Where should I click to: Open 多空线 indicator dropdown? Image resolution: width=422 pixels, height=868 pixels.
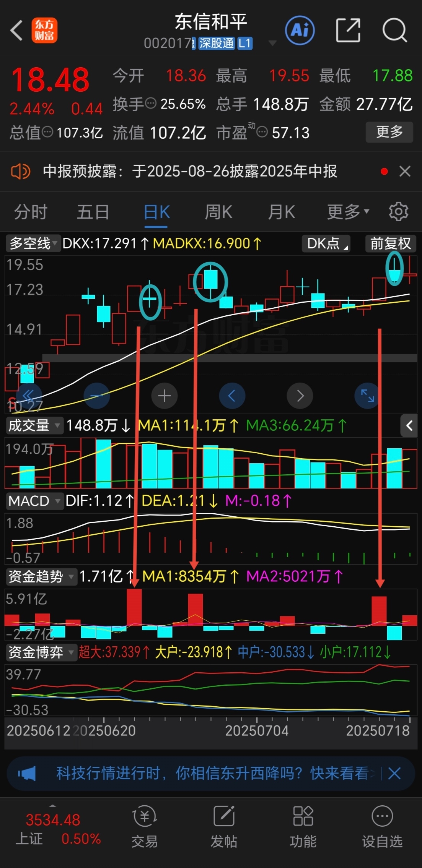coord(33,243)
